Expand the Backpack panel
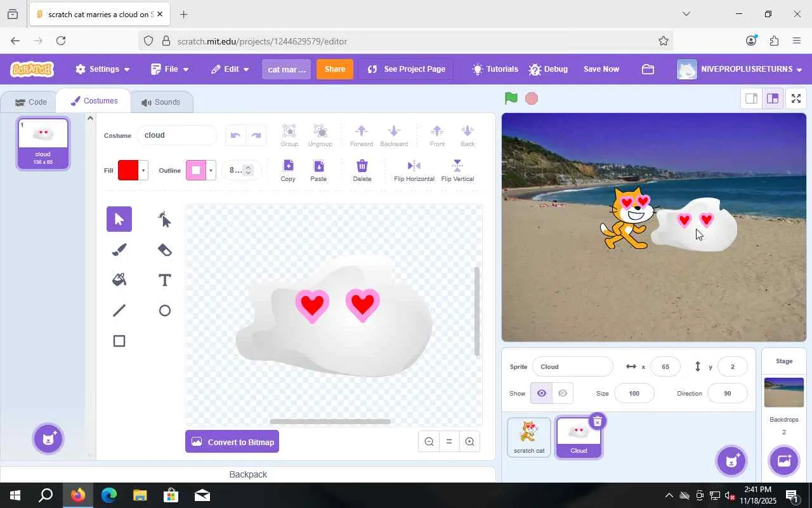This screenshot has height=508, width=812. (x=248, y=474)
